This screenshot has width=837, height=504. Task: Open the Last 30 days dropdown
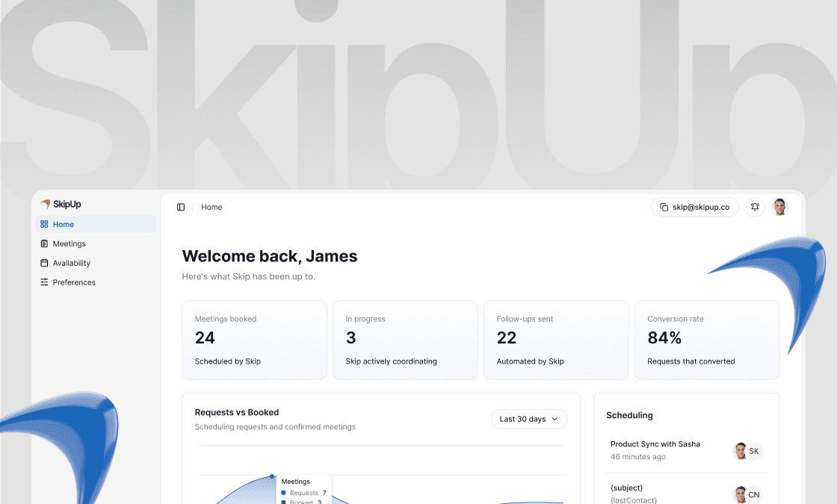(529, 419)
